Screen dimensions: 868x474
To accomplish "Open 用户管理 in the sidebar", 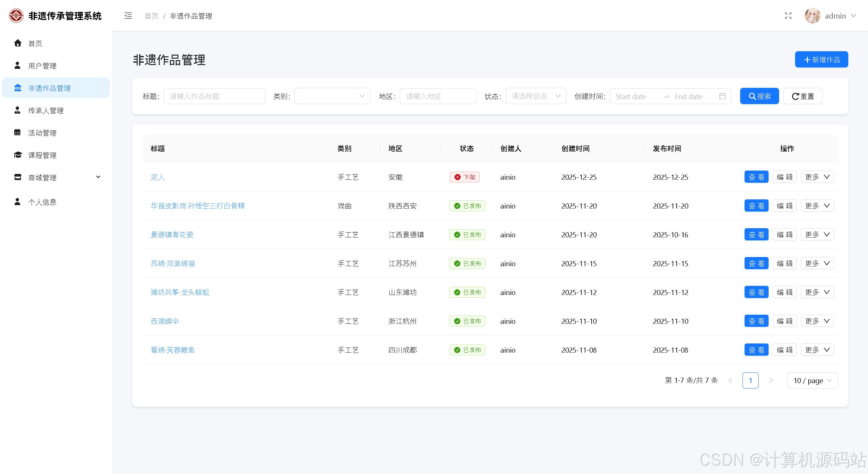I will tap(42, 66).
